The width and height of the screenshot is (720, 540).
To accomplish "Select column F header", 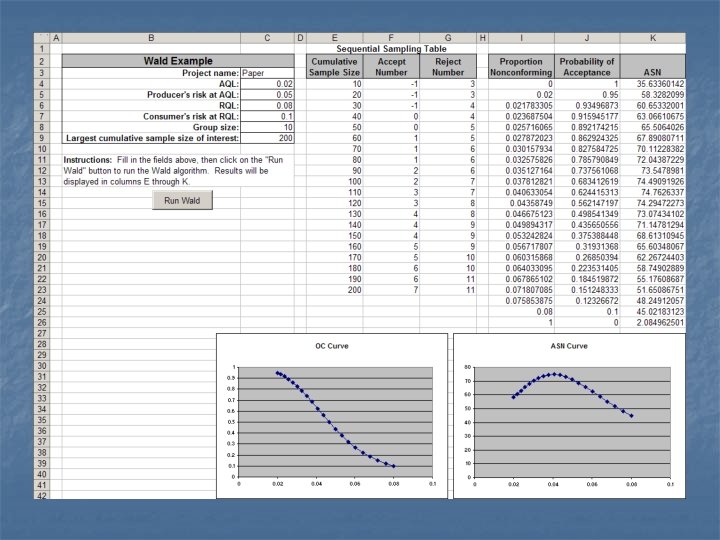I will (391, 38).
